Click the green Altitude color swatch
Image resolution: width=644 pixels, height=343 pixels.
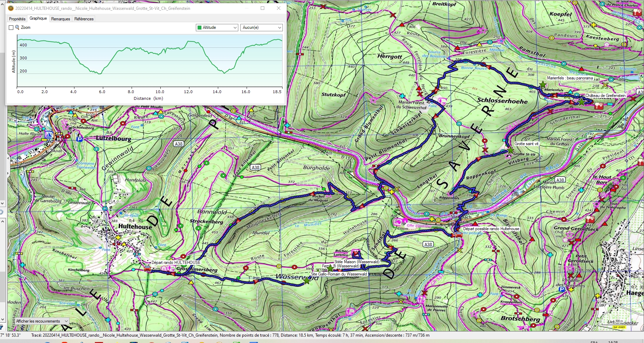(x=200, y=27)
